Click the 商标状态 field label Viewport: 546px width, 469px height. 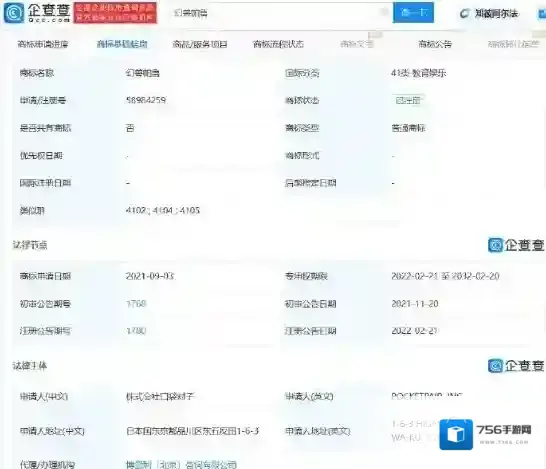click(x=302, y=101)
